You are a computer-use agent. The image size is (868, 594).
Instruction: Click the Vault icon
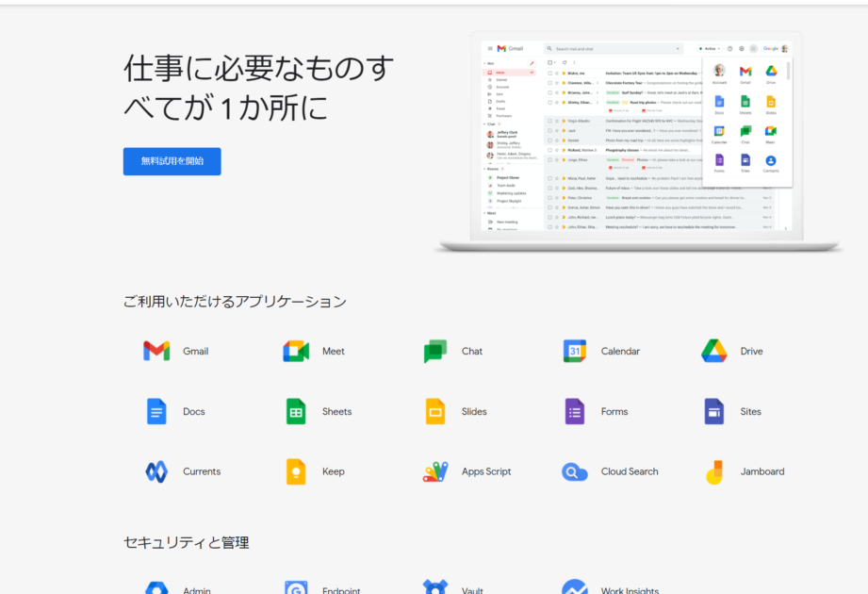[435, 587]
